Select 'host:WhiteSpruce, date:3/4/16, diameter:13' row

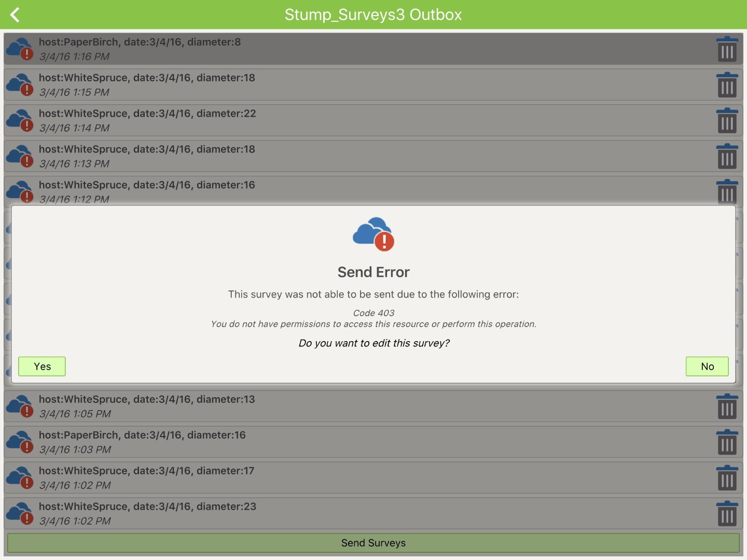(x=374, y=407)
